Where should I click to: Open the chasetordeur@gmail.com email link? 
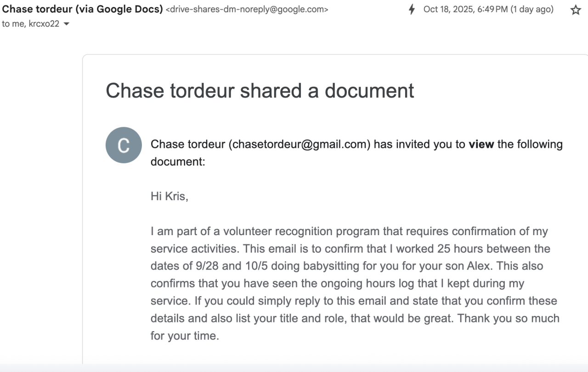[x=301, y=144]
